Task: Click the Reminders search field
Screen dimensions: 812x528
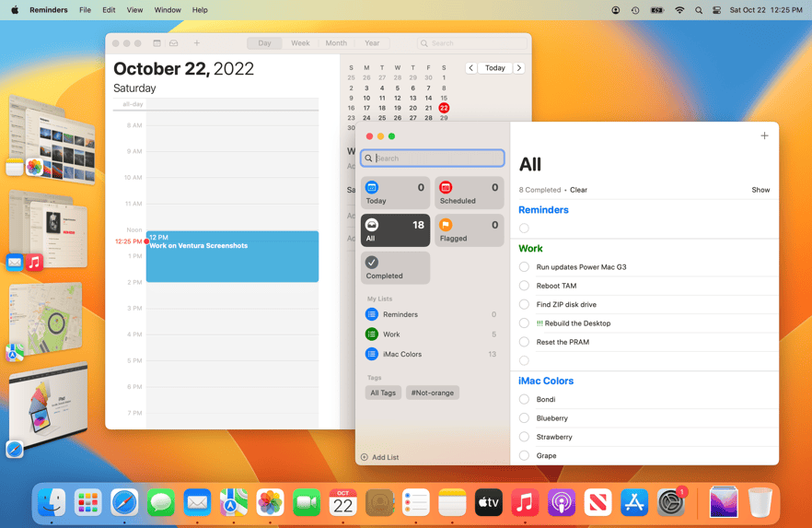Action: coord(433,158)
